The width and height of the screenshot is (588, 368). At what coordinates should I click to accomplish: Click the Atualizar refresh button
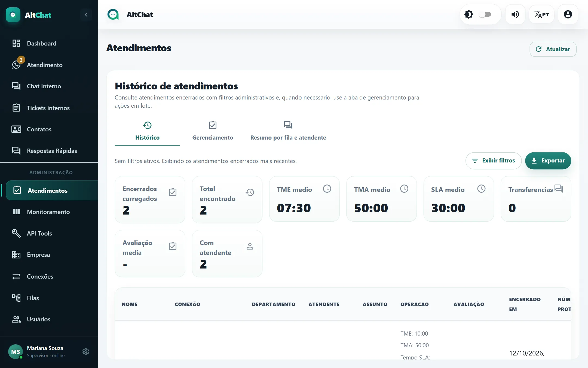553,49
